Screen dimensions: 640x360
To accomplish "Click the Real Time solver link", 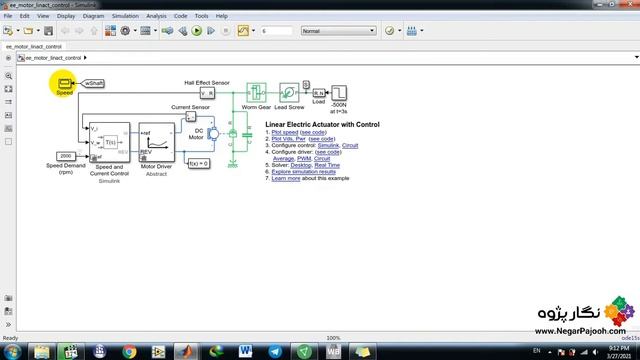I will tap(327, 165).
